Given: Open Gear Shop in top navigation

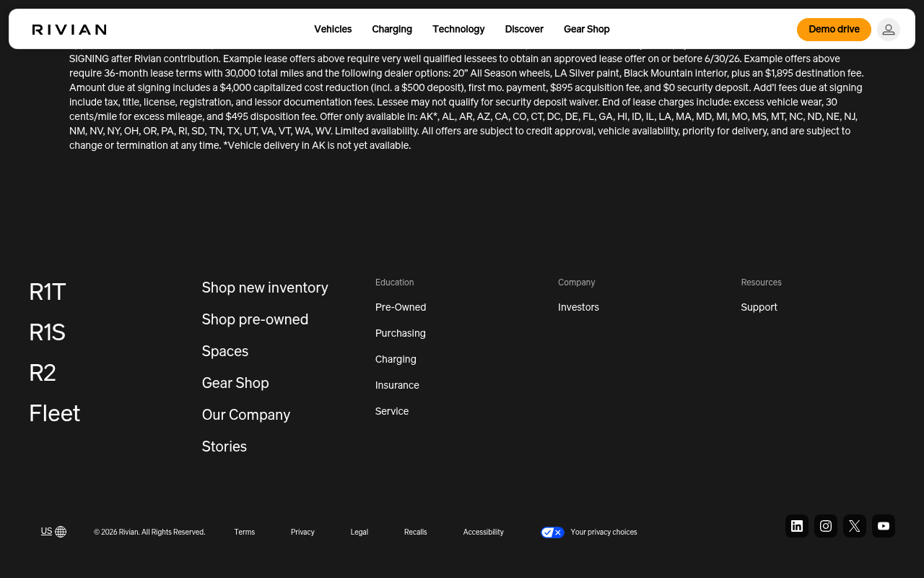Looking at the screenshot, I should (x=587, y=30).
